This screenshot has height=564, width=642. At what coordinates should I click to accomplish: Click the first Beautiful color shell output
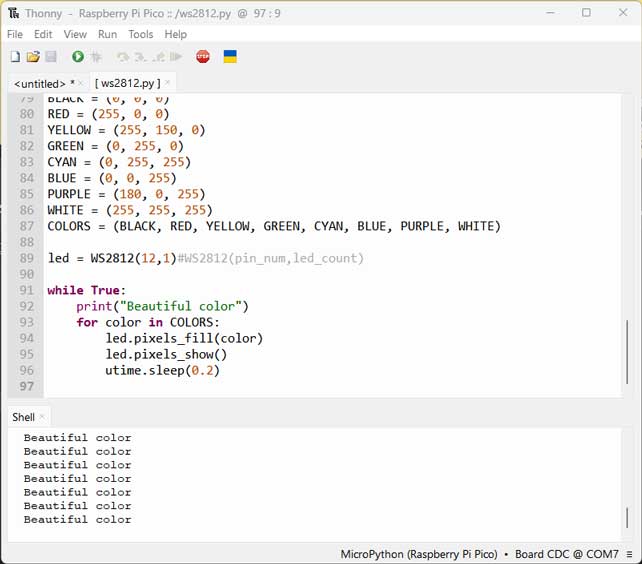point(77,438)
